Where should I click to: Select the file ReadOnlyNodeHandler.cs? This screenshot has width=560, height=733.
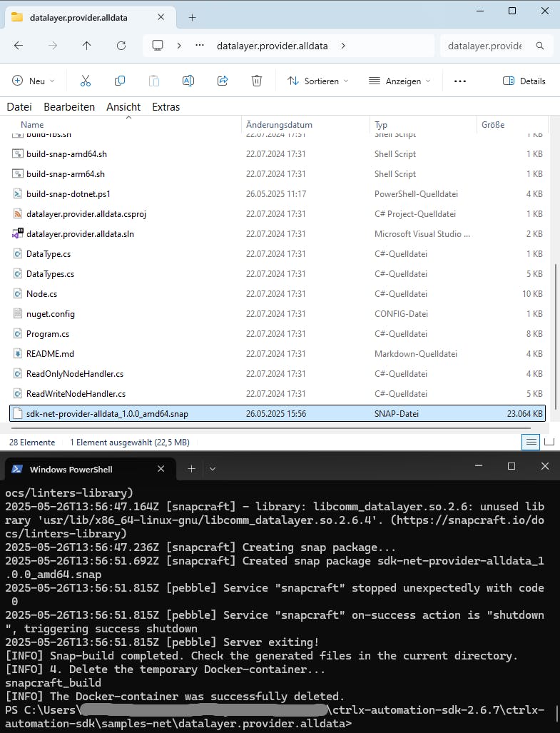coord(278,373)
